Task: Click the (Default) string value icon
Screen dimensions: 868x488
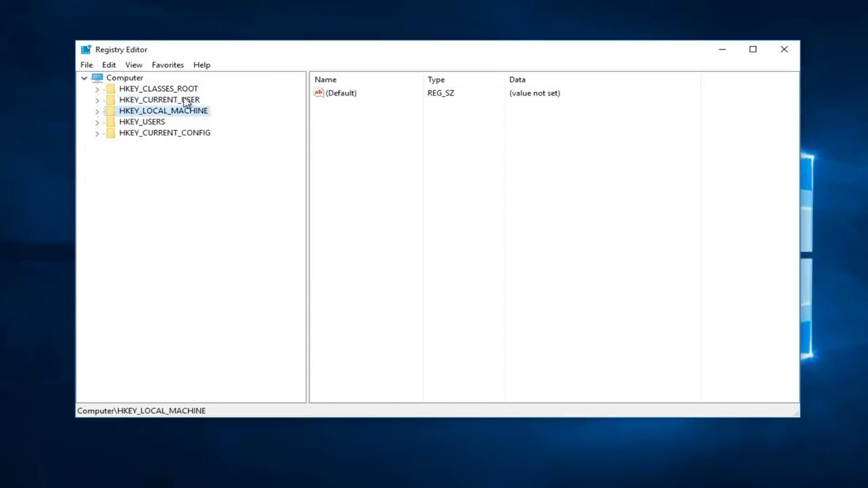Action: pos(319,93)
